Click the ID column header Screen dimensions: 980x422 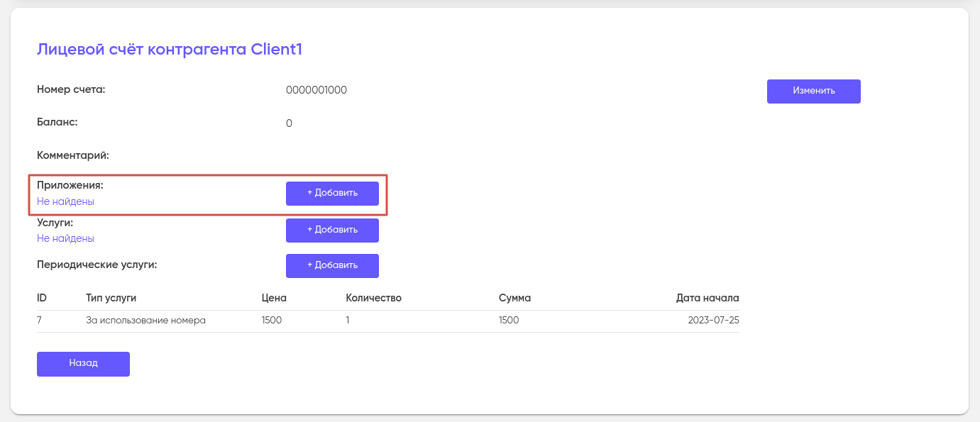pyautogui.click(x=42, y=298)
